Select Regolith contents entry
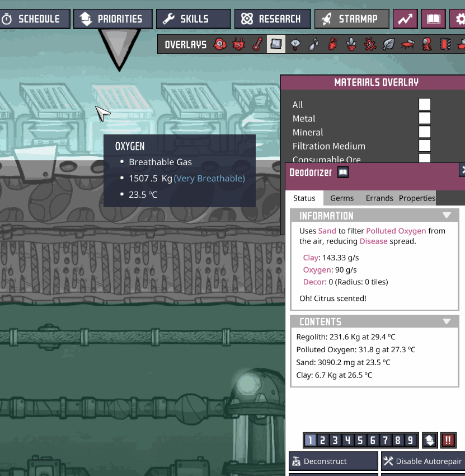Viewport: 465px width, 476px height. pos(346,337)
